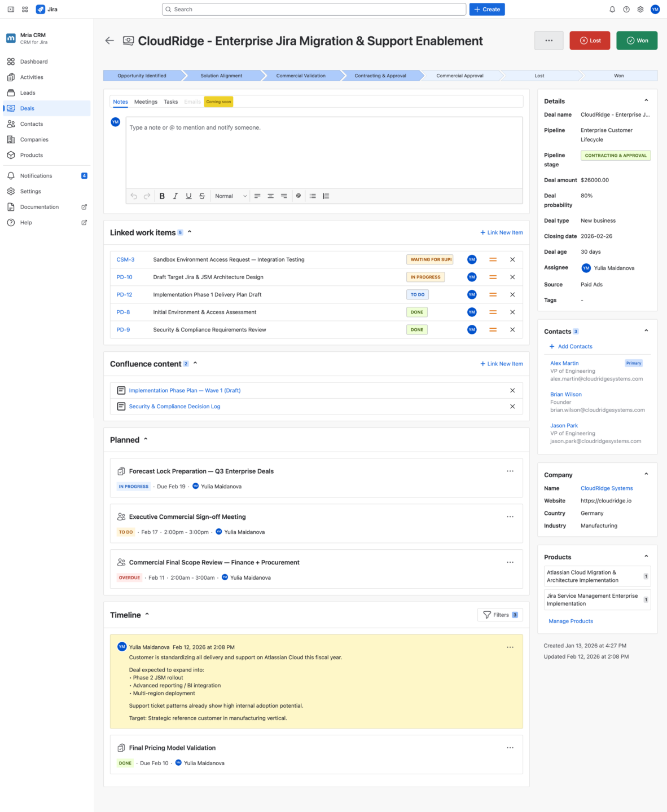Open Documentation external link in sidebar
Viewport: 667px width, 812px height.
tap(47, 207)
